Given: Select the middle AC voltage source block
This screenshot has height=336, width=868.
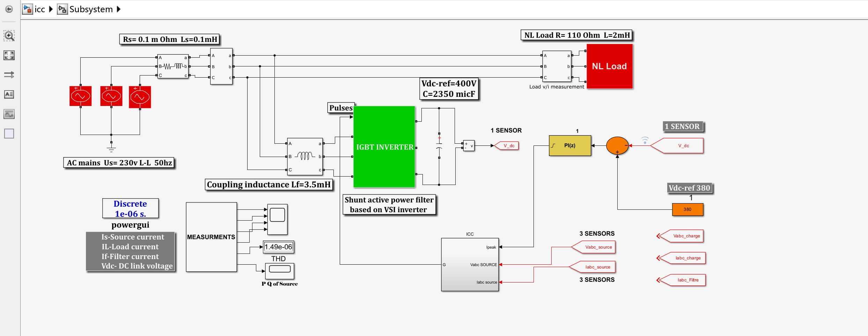Looking at the screenshot, I should (111, 96).
